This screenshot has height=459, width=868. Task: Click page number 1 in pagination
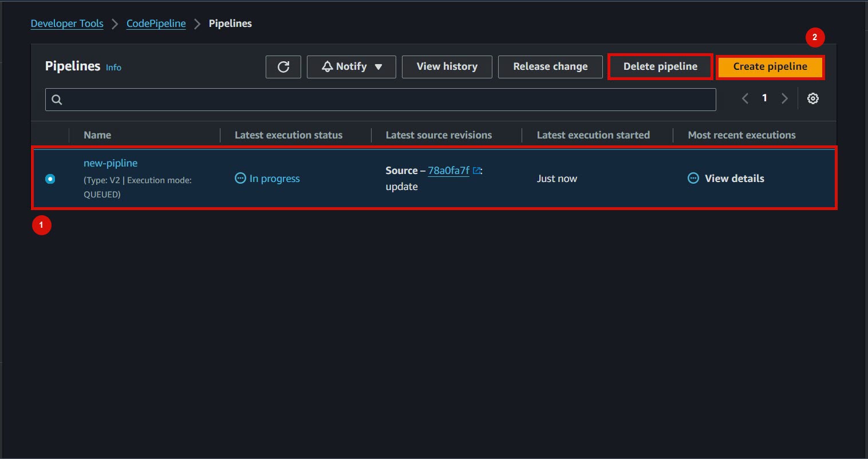(x=764, y=98)
